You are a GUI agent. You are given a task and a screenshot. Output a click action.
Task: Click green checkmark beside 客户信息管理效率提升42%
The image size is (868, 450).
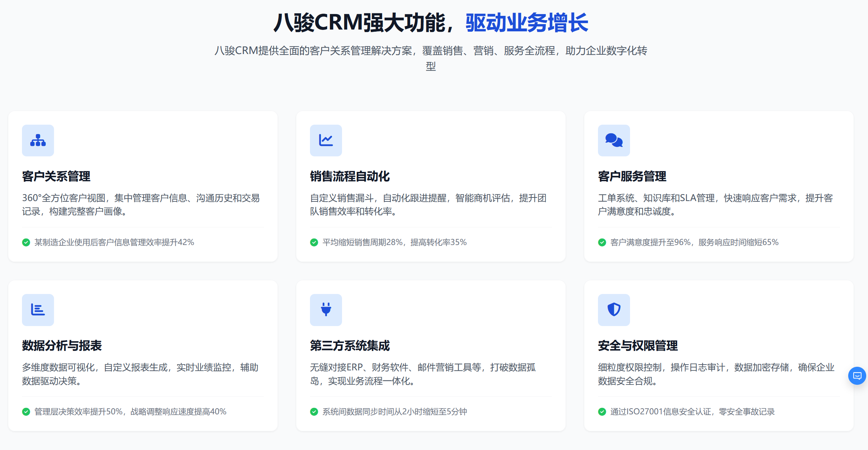coord(26,242)
